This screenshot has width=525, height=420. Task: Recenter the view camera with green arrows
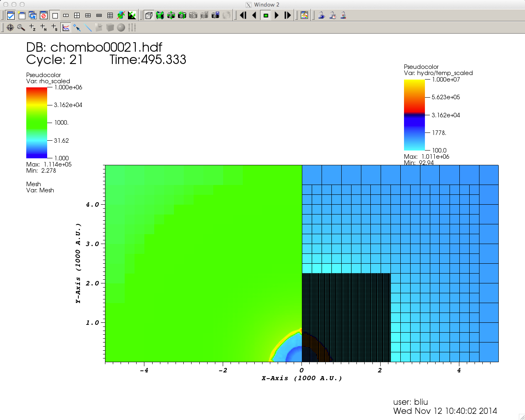point(171,16)
